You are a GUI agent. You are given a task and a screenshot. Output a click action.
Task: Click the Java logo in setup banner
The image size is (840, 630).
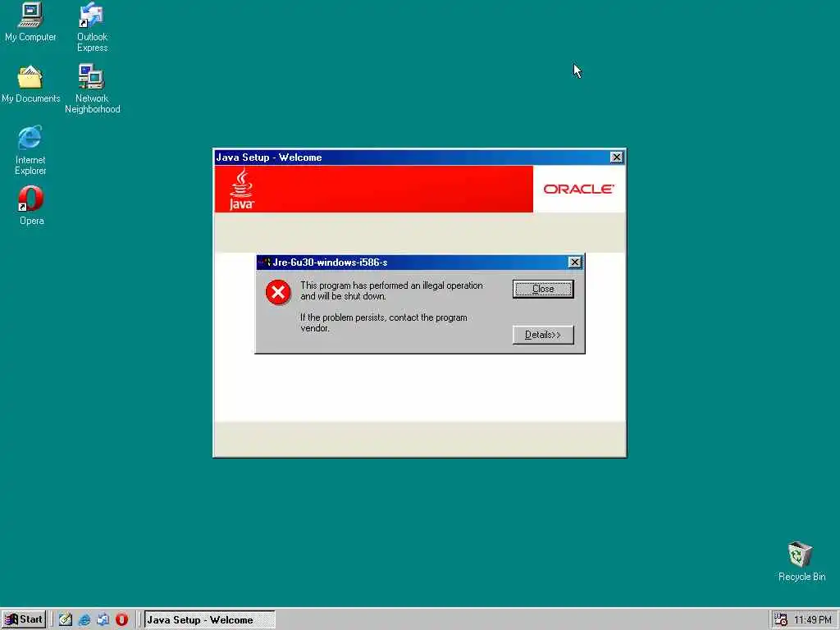tap(242, 189)
